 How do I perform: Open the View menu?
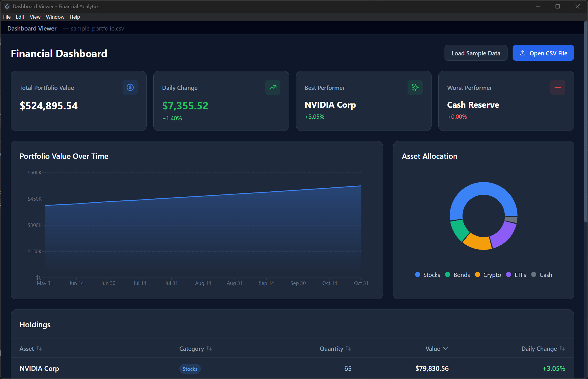(x=35, y=17)
